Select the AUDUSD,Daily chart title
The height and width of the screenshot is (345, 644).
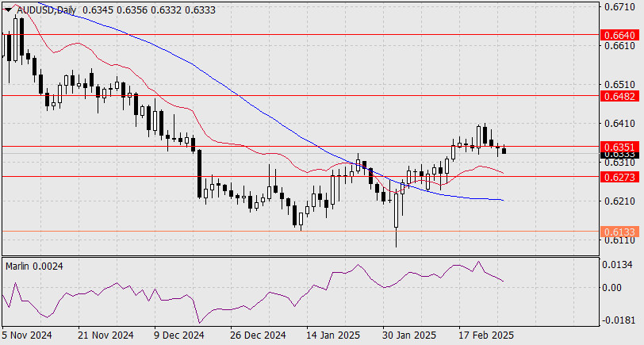(47, 10)
